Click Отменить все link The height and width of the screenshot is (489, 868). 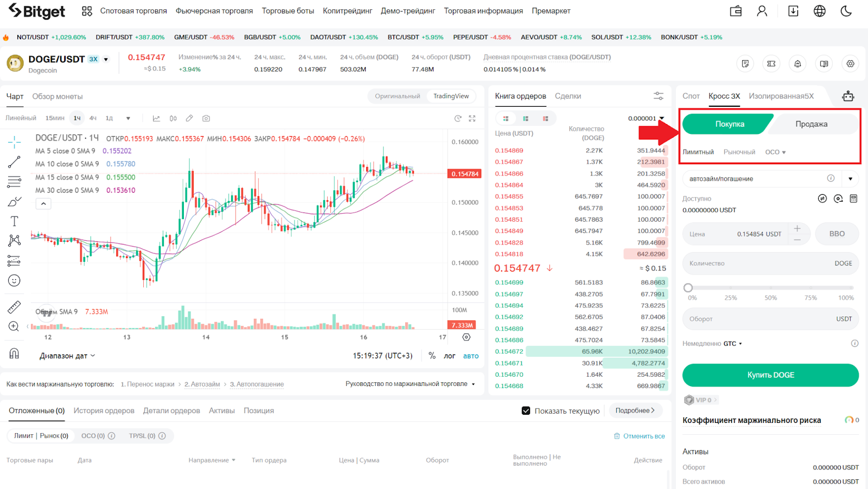[640, 436]
